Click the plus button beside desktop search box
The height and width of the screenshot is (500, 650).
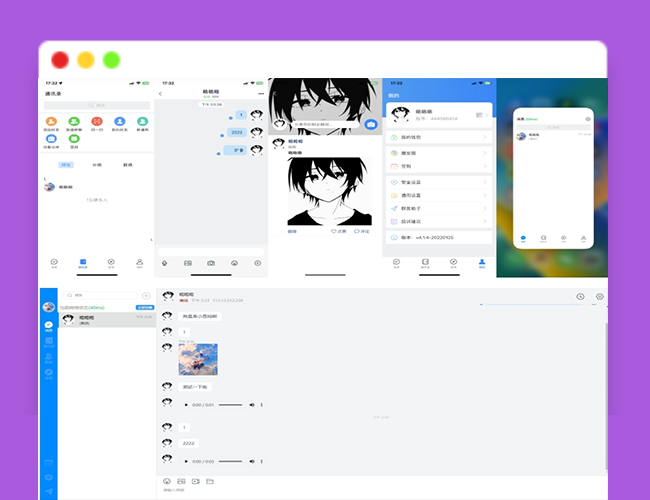(x=146, y=296)
